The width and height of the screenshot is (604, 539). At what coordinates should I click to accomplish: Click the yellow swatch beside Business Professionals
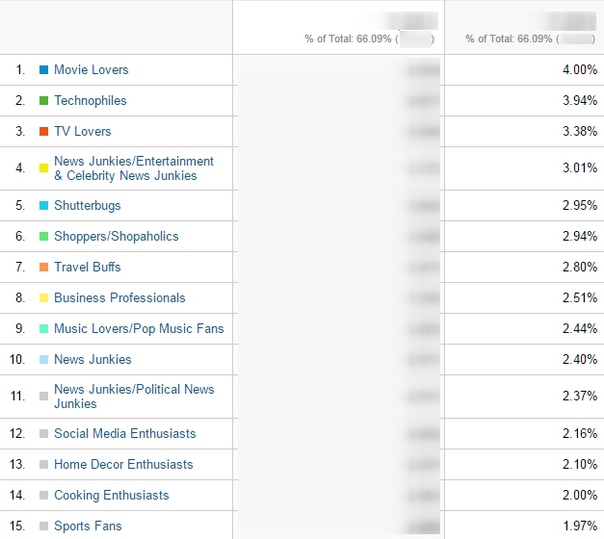tap(43, 298)
